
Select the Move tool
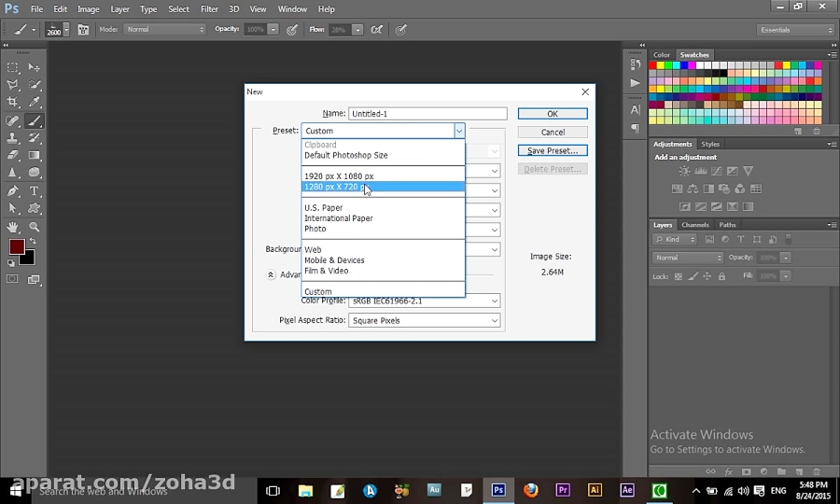(35, 67)
